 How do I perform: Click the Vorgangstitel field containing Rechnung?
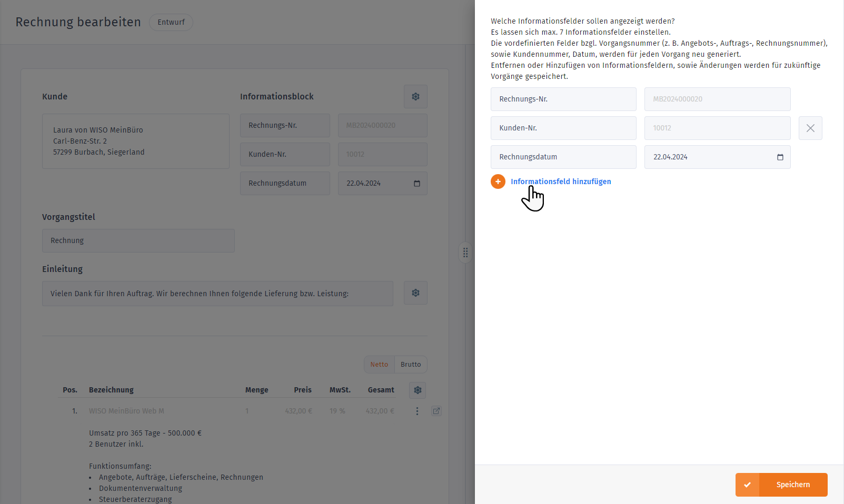pyautogui.click(x=138, y=240)
